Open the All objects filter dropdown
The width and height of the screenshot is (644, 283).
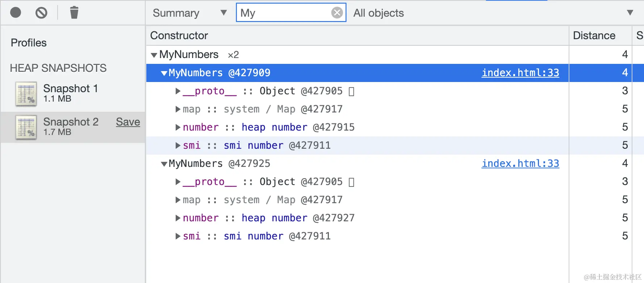493,13
